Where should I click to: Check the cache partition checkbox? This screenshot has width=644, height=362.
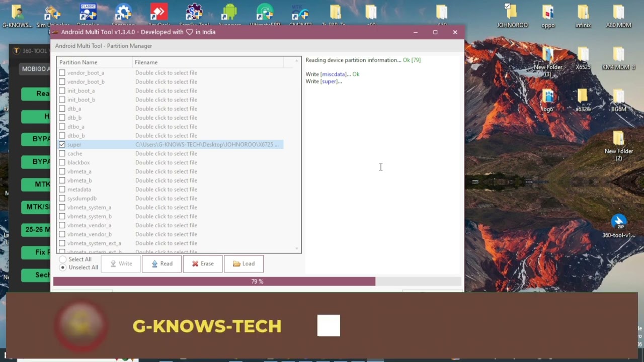(x=62, y=154)
